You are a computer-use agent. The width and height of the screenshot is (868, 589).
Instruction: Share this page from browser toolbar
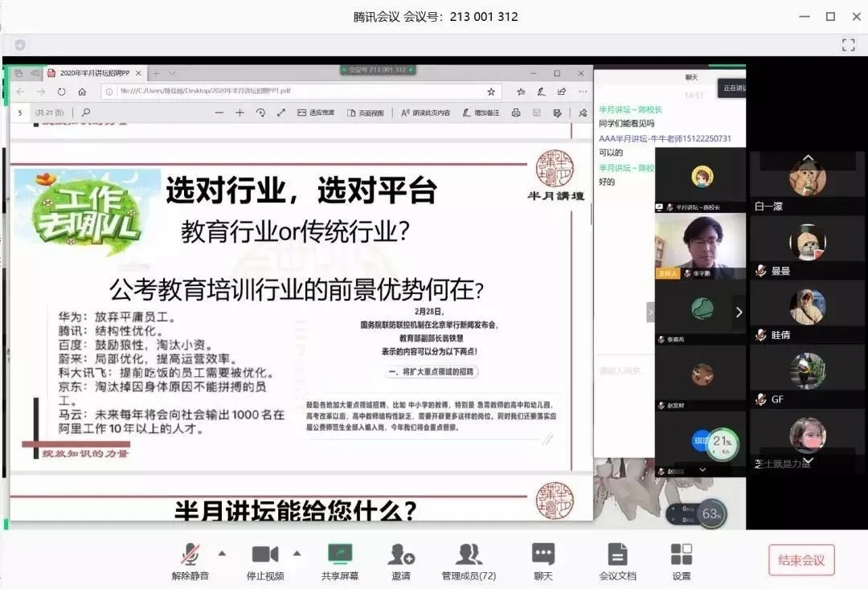pyautogui.click(x=562, y=92)
